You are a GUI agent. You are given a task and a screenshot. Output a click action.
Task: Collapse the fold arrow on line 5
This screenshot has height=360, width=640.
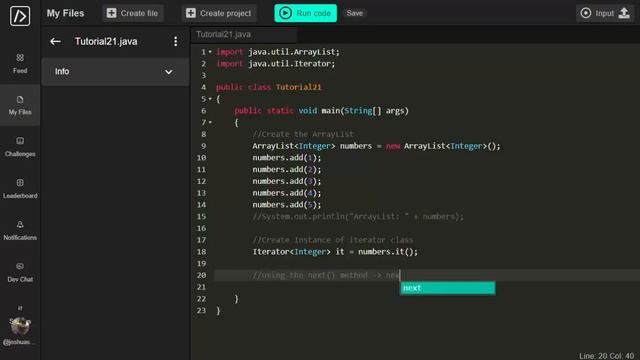(x=210, y=99)
